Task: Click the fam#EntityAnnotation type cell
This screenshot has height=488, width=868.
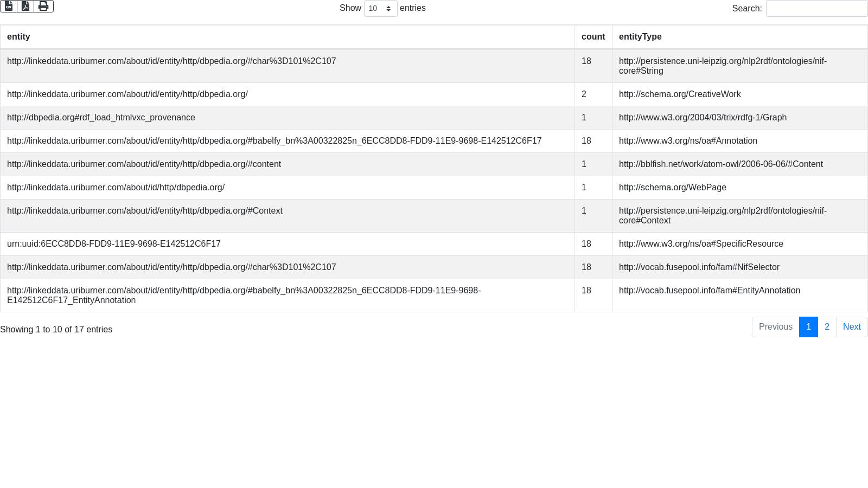Action: coord(709,291)
